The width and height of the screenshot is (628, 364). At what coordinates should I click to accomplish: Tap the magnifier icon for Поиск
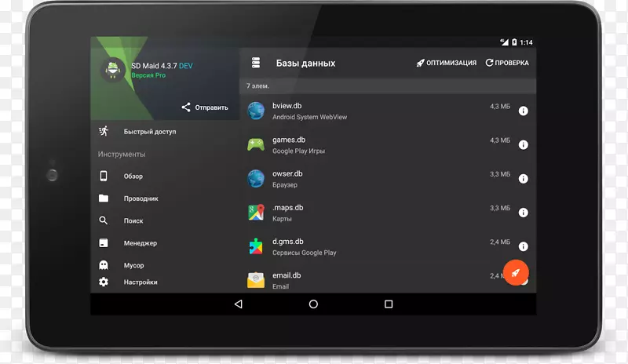(x=104, y=220)
